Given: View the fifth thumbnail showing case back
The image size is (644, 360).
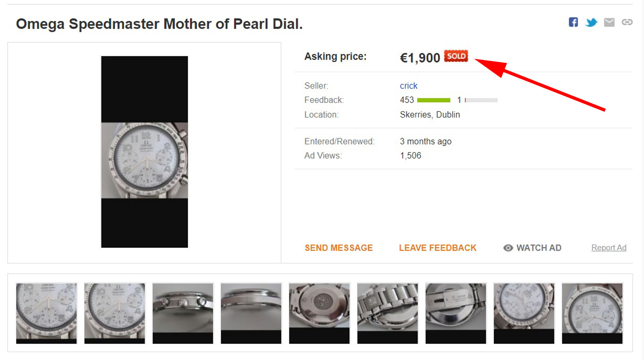Looking at the screenshot, I should tap(319, 313).
